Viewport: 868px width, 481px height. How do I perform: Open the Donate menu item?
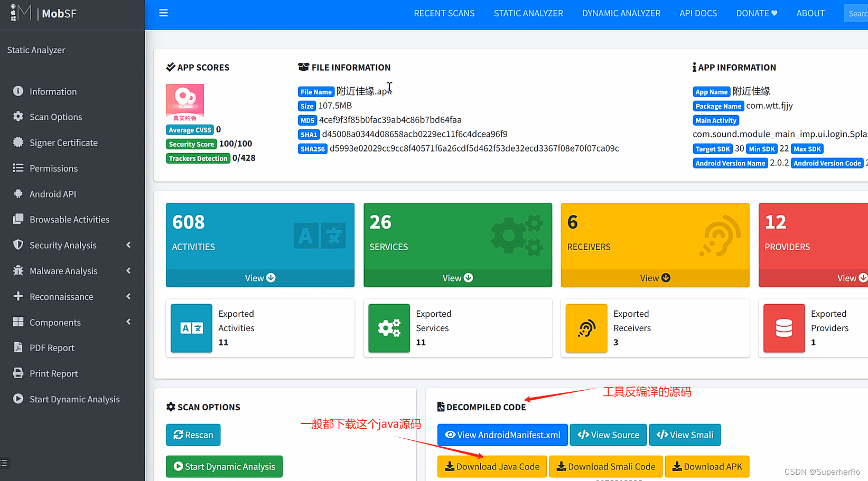click(757, 13)
